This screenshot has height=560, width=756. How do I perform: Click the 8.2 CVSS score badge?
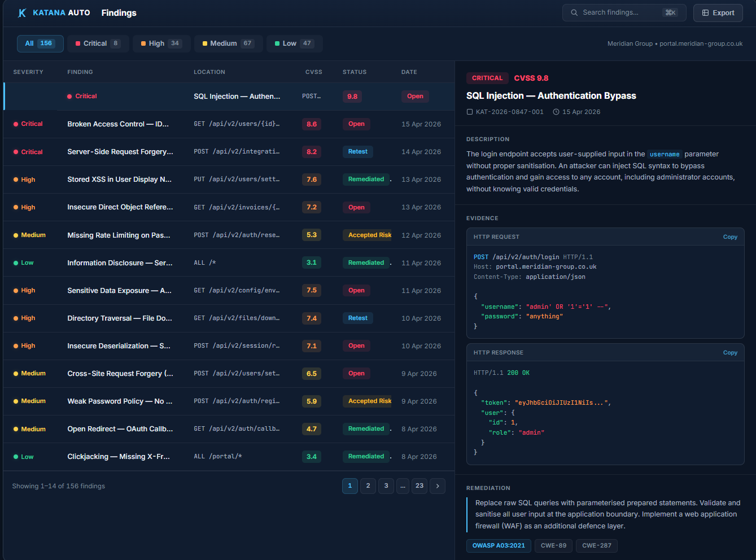312,152
